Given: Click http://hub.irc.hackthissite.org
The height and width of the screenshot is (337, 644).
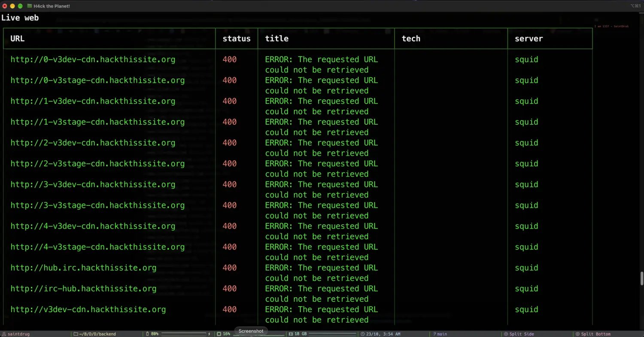Looking at the screenshot, I should pos(83,268).
